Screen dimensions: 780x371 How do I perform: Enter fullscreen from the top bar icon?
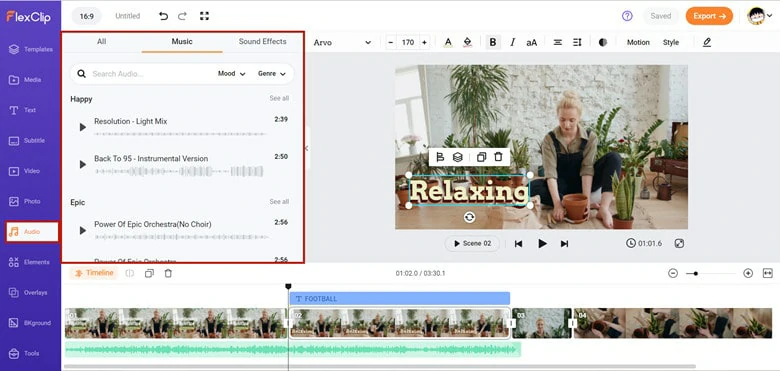[204, 16]
